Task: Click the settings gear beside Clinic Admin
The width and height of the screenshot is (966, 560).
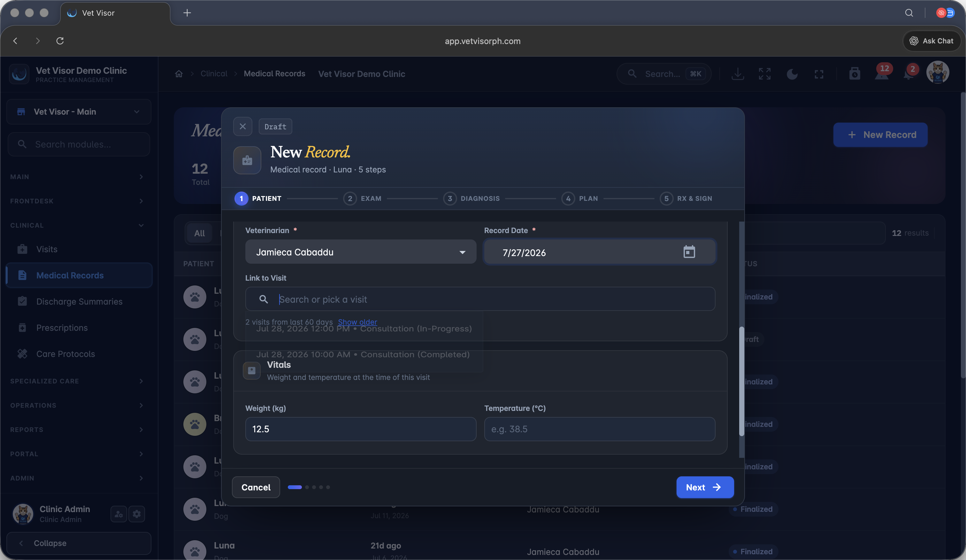Action: [137, 514]
